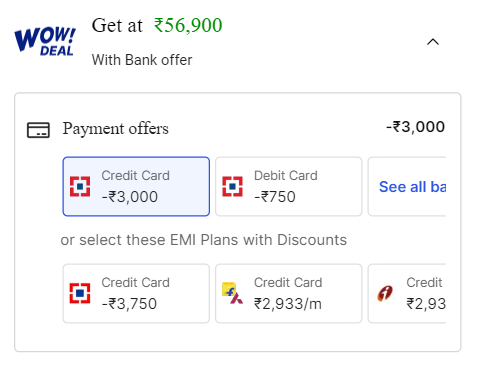
Task: Click HDFC logo in EMI plan card
Action: (80, 293)
